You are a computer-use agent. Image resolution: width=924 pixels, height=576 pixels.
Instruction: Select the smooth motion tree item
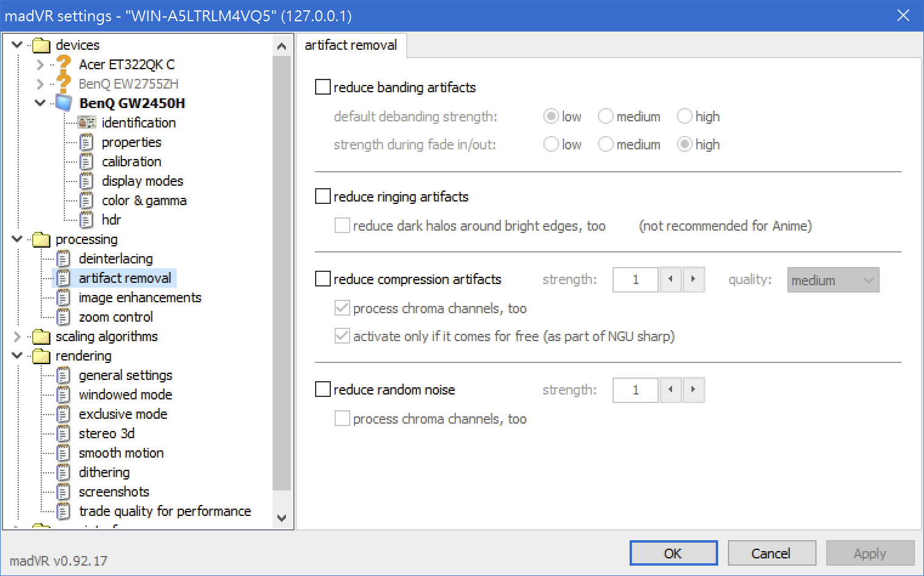click(x=121, y=453)
